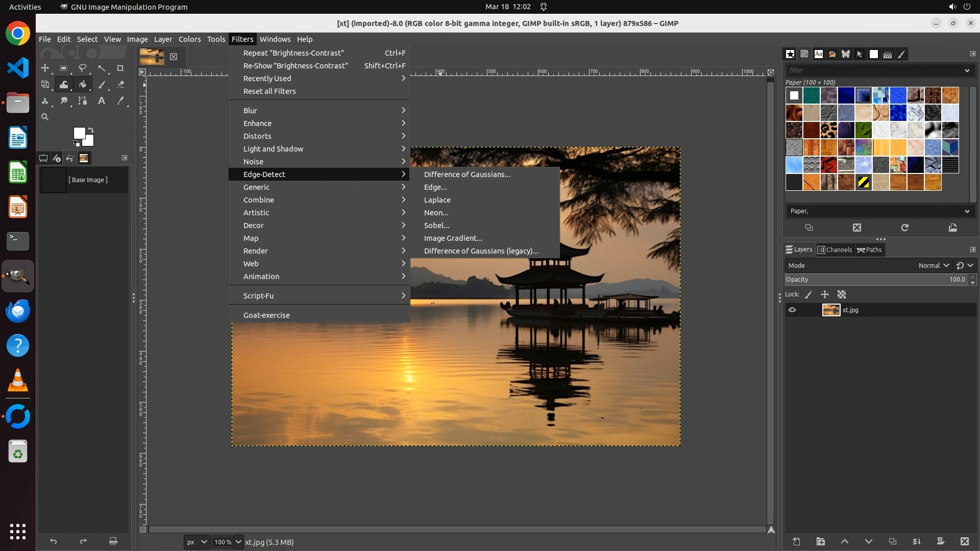Open the layer Mode Normal dropdown

pos(933,266)
